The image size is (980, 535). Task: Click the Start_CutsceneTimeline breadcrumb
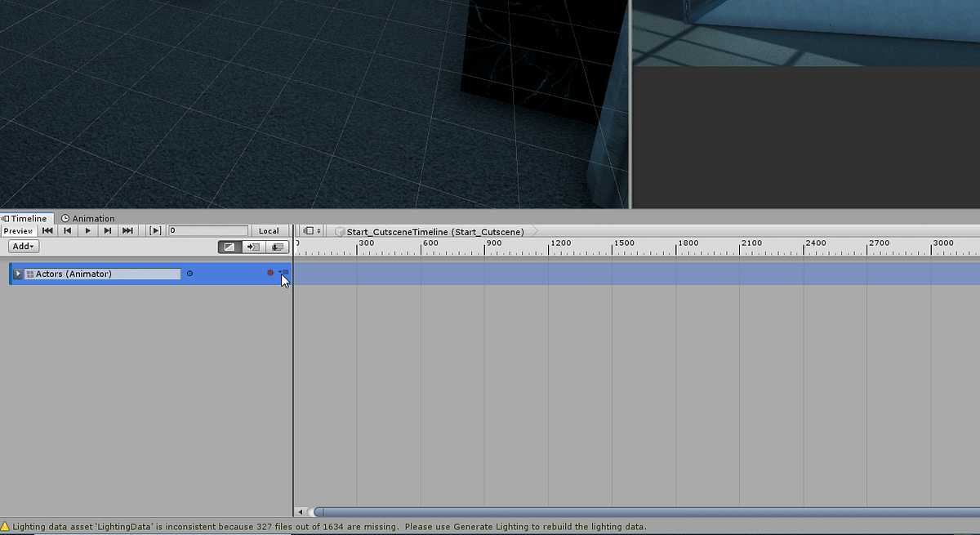click(x=433, y=231)
